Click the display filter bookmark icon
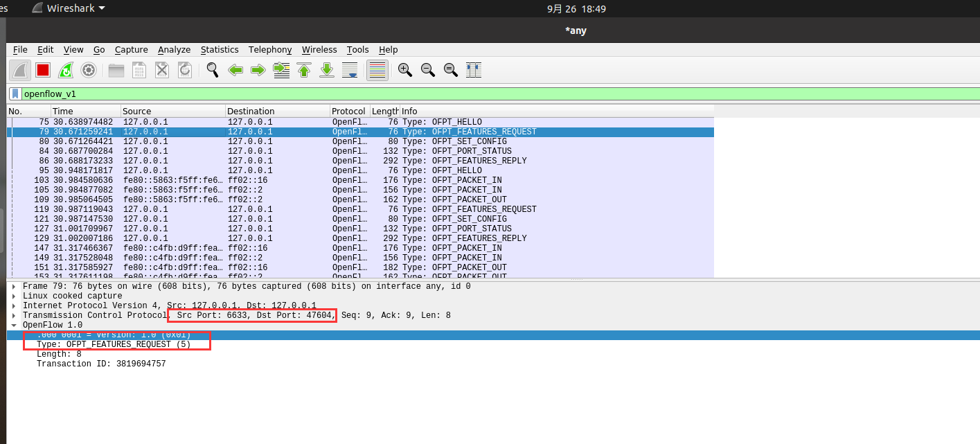This screenshot has width=980, height=444. pos(15,94)
